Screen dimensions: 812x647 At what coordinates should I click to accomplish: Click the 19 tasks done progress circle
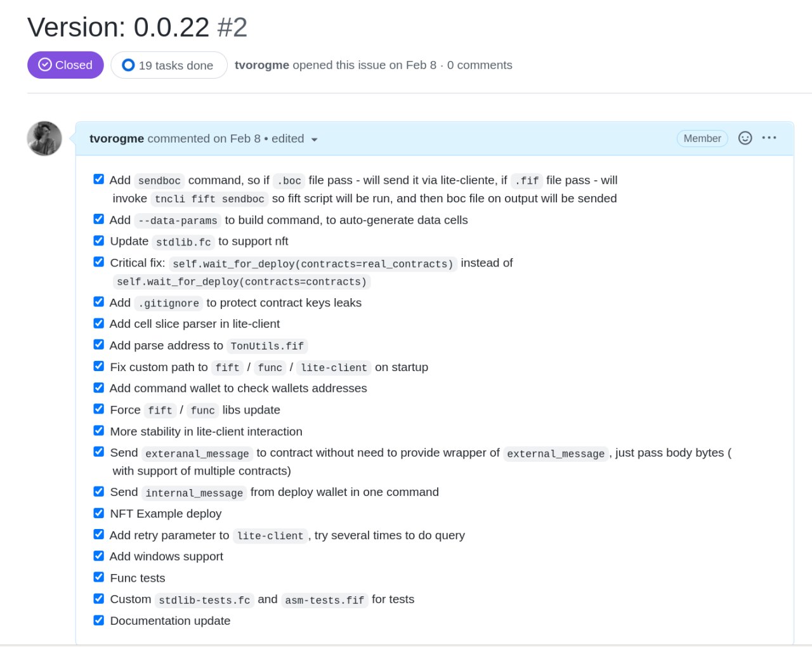point(128,65)
